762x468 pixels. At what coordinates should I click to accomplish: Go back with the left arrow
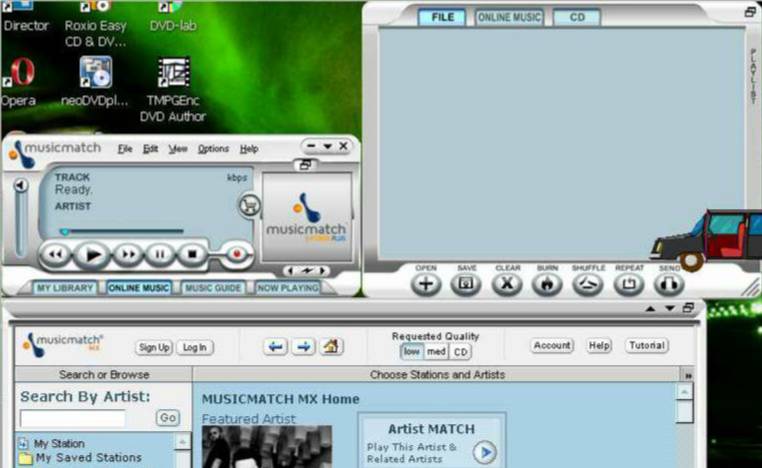[x=276, y=347]
